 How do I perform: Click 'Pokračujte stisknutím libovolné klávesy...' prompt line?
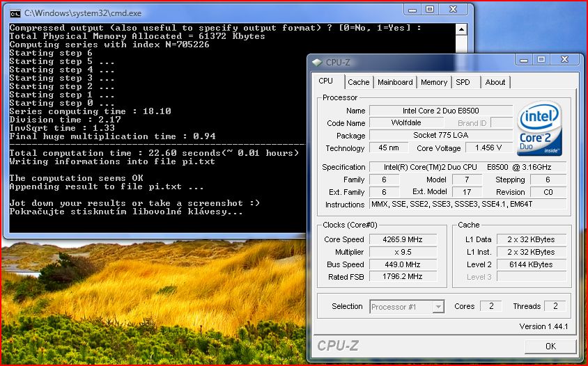tap(126, 212)
